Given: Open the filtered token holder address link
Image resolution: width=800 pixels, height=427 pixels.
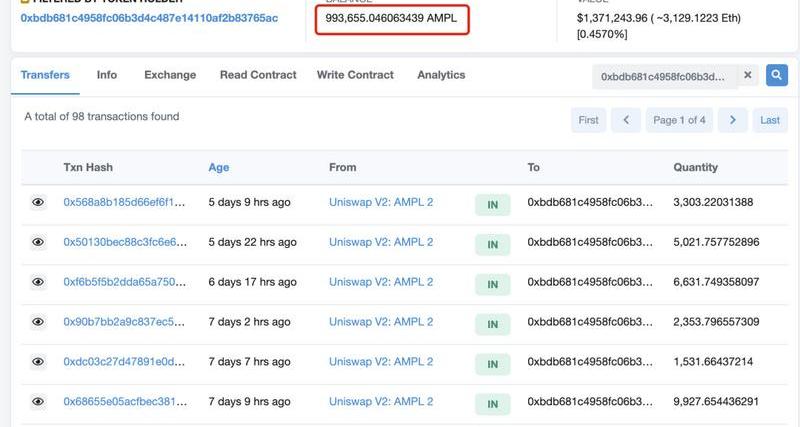Looking at the screenshot, I should [149, 18].
